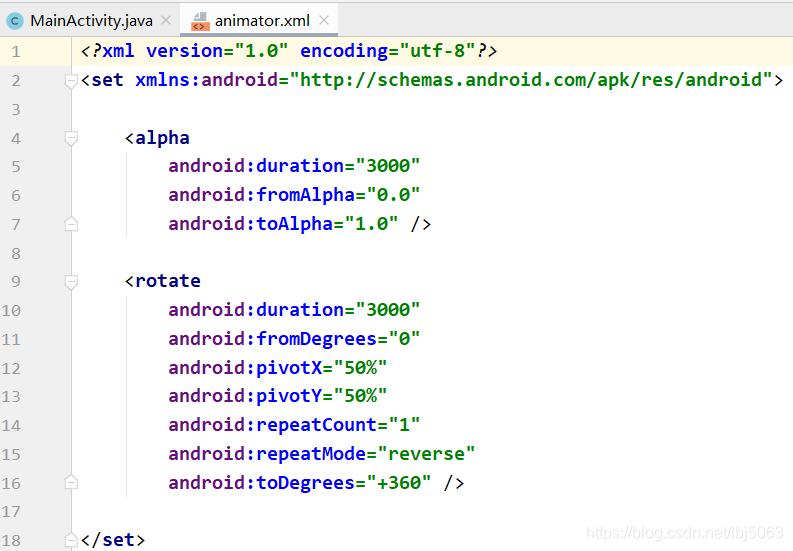Click the Java class icon on MainActivity tab

coord(15,21)
